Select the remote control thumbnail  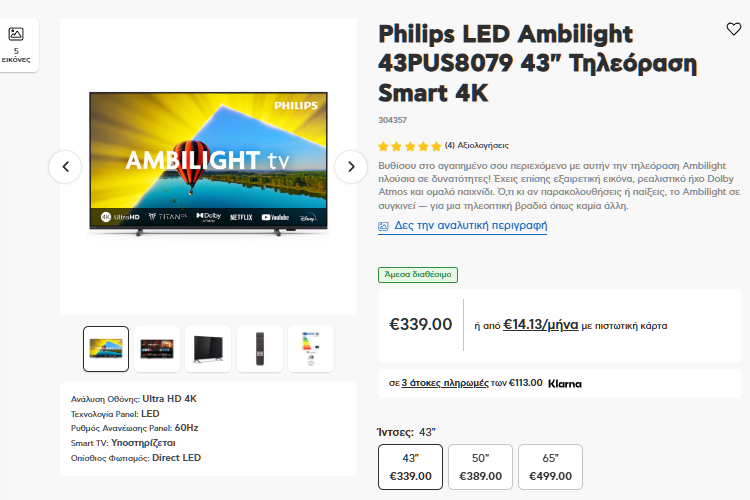click(260, 349)
